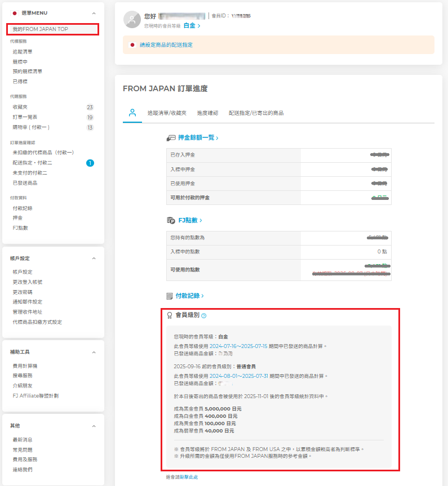
Task: Open 更改登入帳號
Action: [x=27, y=282]
